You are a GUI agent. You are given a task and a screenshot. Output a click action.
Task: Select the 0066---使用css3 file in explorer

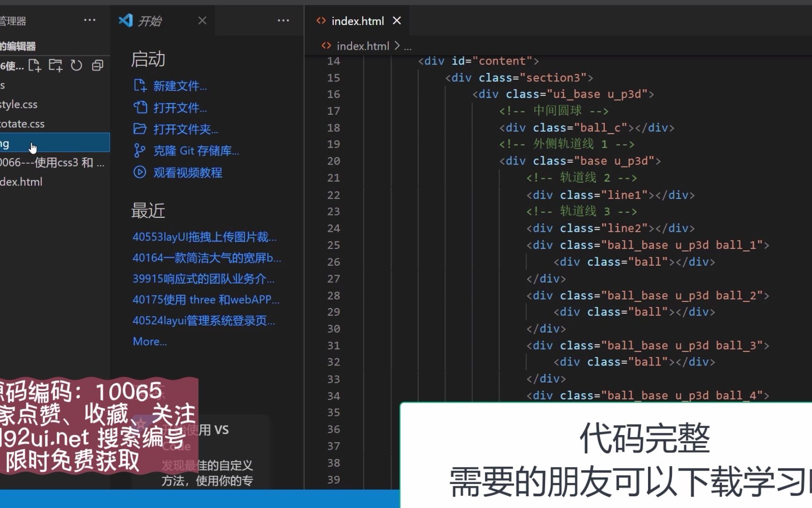click(55, 162)
